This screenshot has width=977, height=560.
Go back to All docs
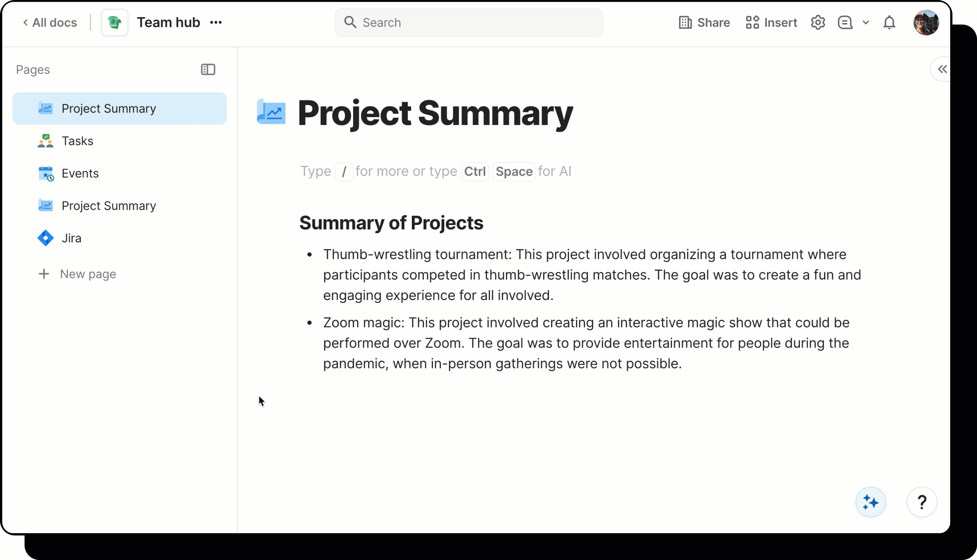tap(50, 23)
